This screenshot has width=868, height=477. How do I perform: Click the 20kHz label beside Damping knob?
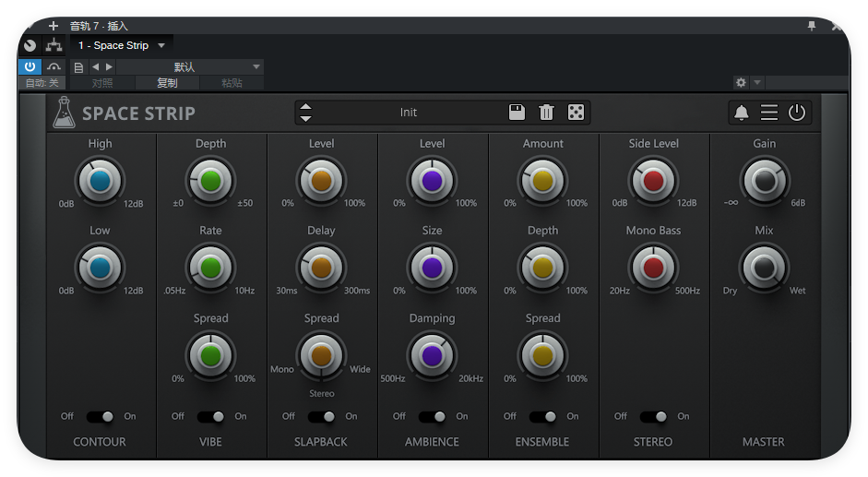pos(470,378)
